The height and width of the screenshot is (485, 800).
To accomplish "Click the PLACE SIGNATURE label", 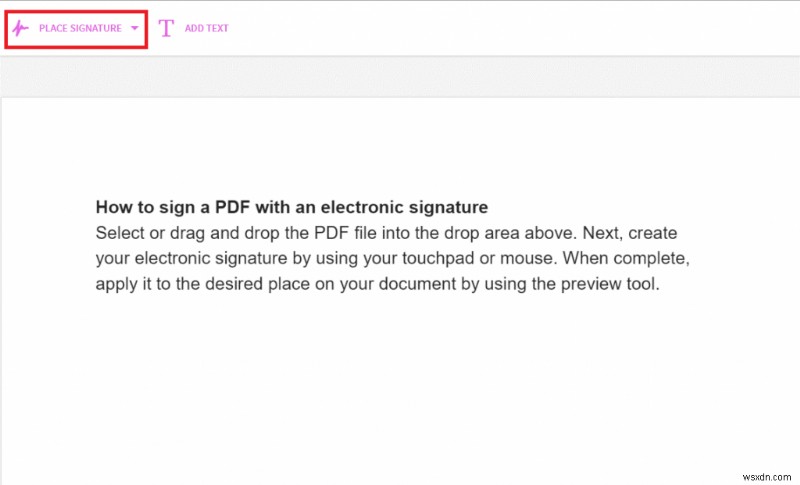I will pyautogui.click(x=80, y=28).
